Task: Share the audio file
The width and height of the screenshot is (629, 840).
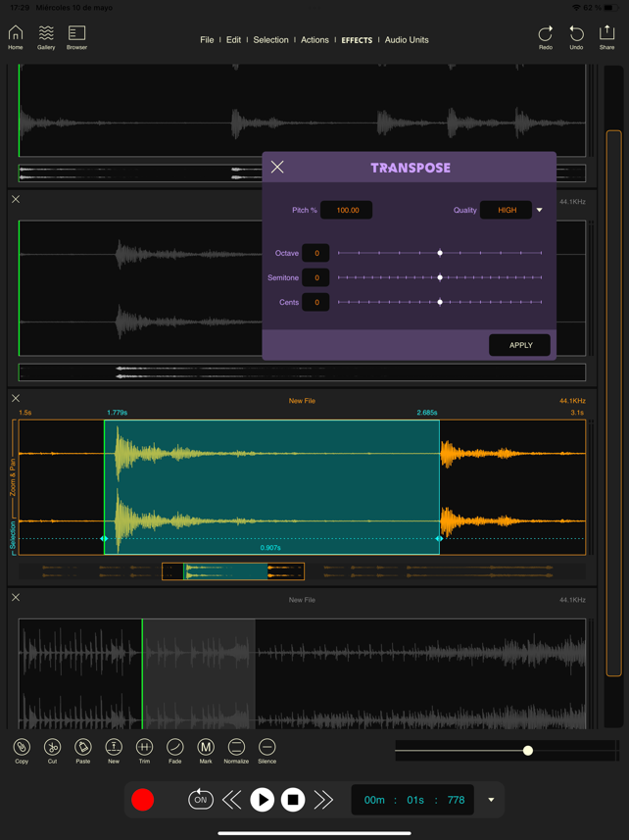Action: pyautogui.click(x=607, y=37)
